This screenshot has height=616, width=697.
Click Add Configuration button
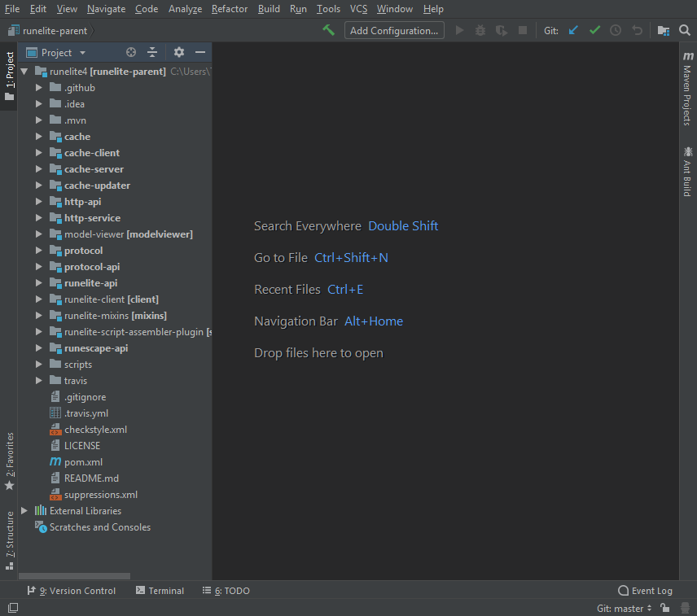click(x=394, y=31)
